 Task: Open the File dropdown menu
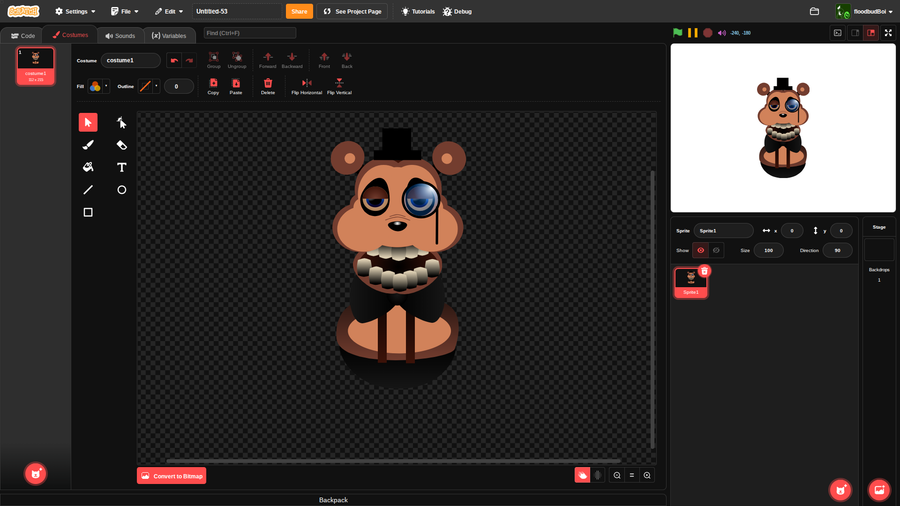[x=125, y=11]
